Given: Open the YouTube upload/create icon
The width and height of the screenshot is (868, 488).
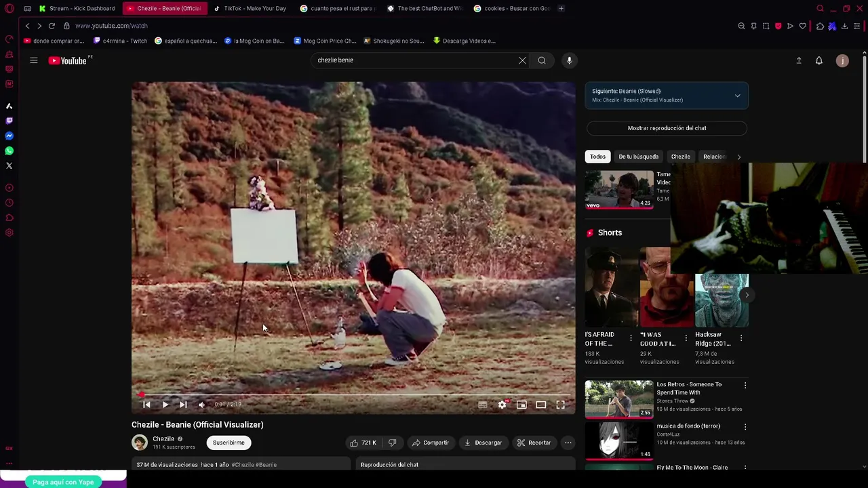Looking at the screenshot, I should pos(799,60).
